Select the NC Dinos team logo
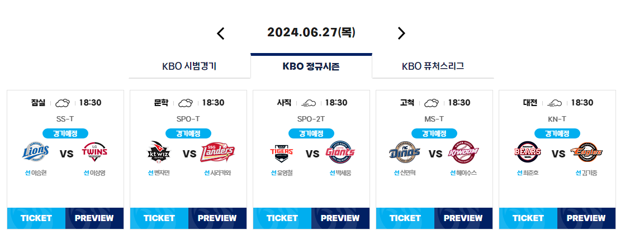644x249 pixels. click(405, 152)
